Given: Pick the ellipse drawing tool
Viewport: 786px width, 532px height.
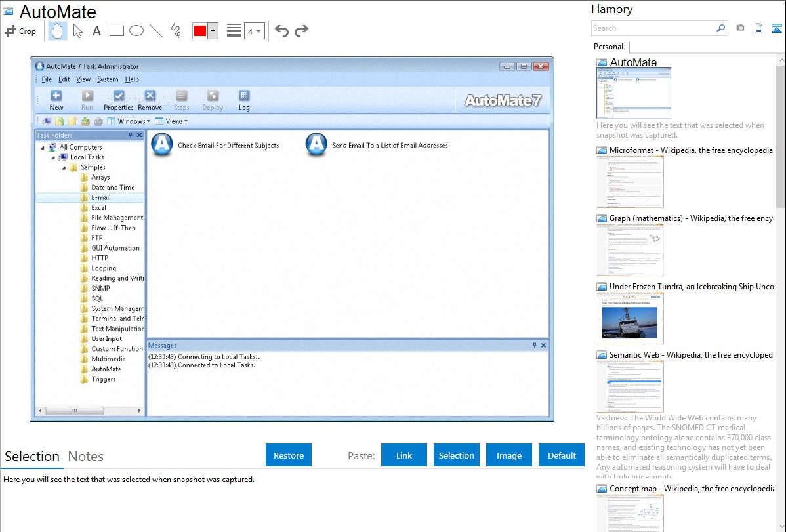Looking at the screenshot, I should [136, 31].
